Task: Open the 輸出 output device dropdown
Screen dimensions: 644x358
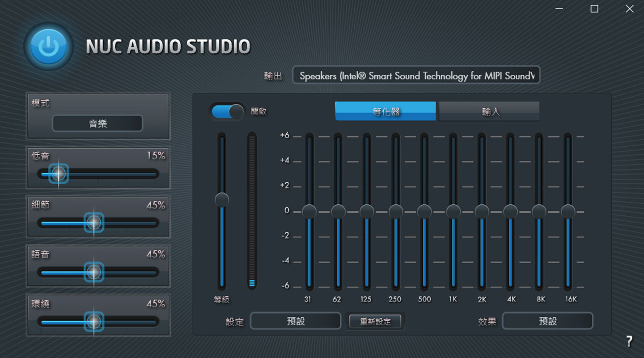Action: [416, 75]
